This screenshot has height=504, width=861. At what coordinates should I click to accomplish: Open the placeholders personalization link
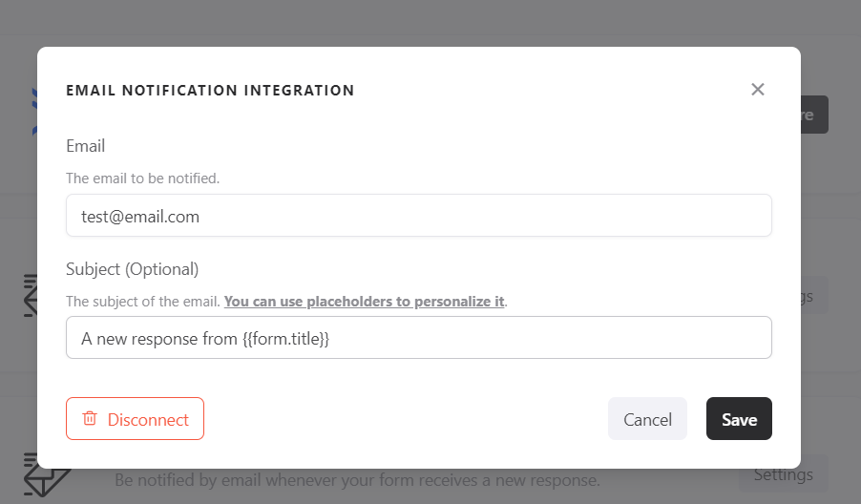point(364,302)
